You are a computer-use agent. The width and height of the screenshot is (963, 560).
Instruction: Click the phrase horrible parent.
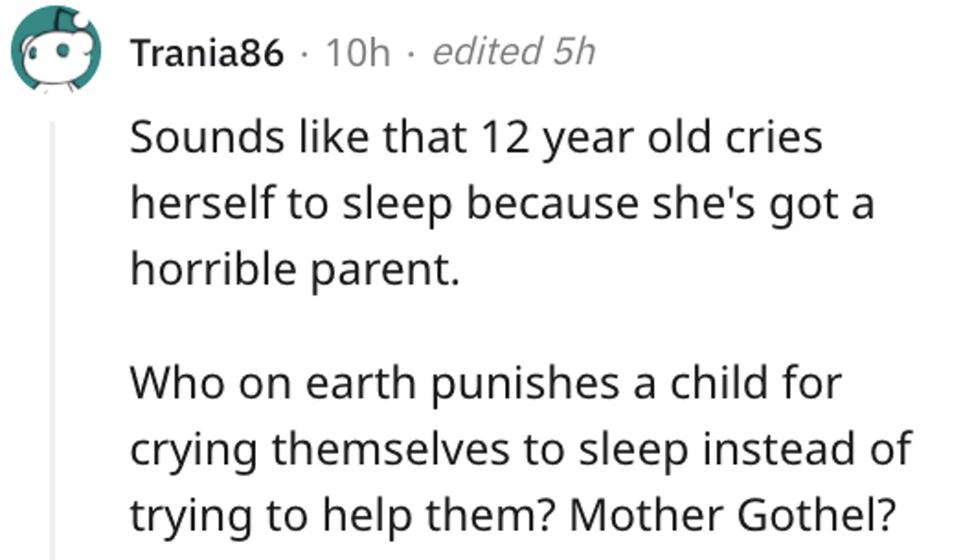[294, 270]
